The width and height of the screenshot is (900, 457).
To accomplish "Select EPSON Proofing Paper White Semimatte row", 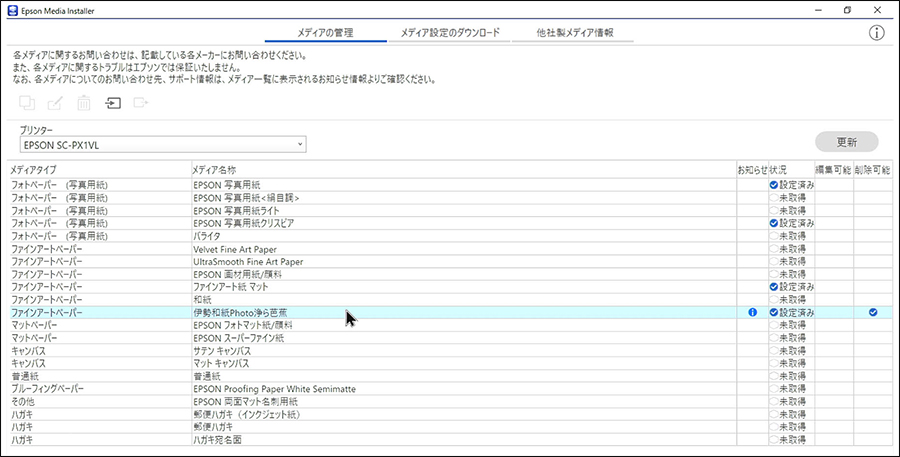I will pyautogui.click(x=450, y=389).
